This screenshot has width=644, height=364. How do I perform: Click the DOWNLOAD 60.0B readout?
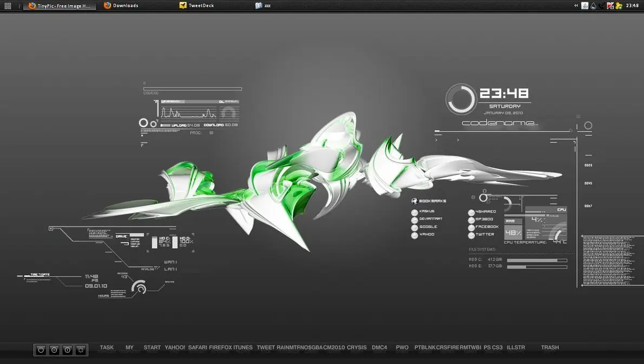pyautogui.click(x=221, y=125)
